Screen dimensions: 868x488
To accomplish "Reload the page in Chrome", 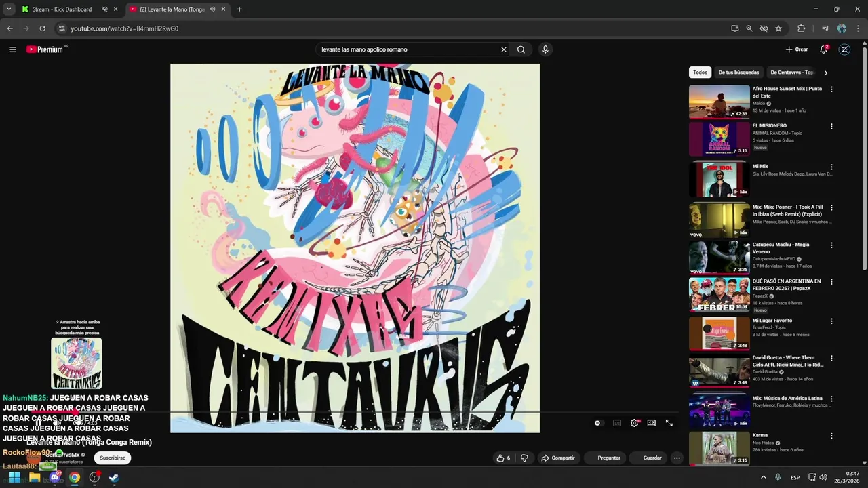I will coord(42,28).
